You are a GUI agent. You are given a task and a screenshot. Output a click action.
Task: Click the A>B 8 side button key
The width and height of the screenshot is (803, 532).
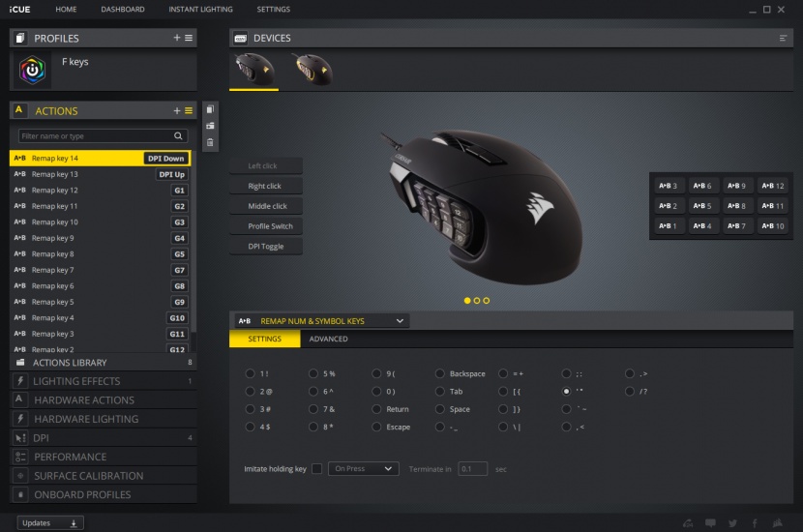[737, 206]
